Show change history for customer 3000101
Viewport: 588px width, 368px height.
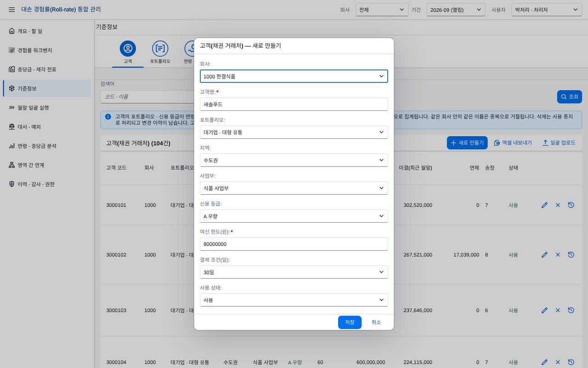(x=571, y=205)
